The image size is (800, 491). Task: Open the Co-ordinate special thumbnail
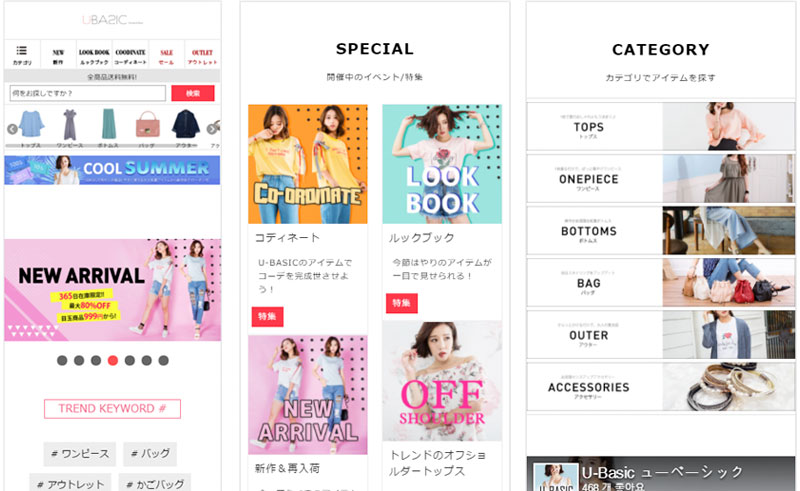308,164
